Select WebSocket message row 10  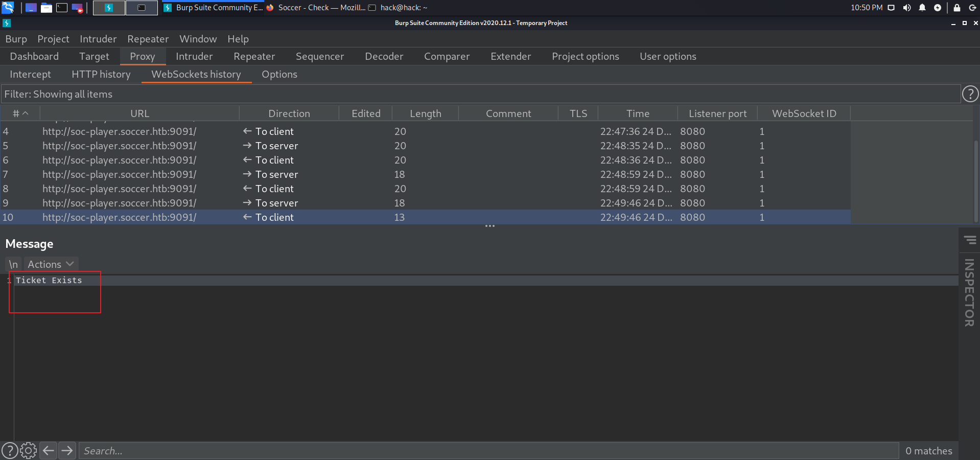pyautogui.click(x=426, y=217)
